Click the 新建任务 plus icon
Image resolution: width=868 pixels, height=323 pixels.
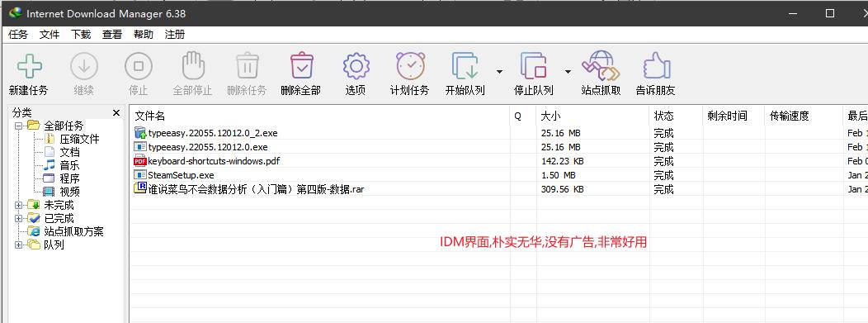pos(30,66)
